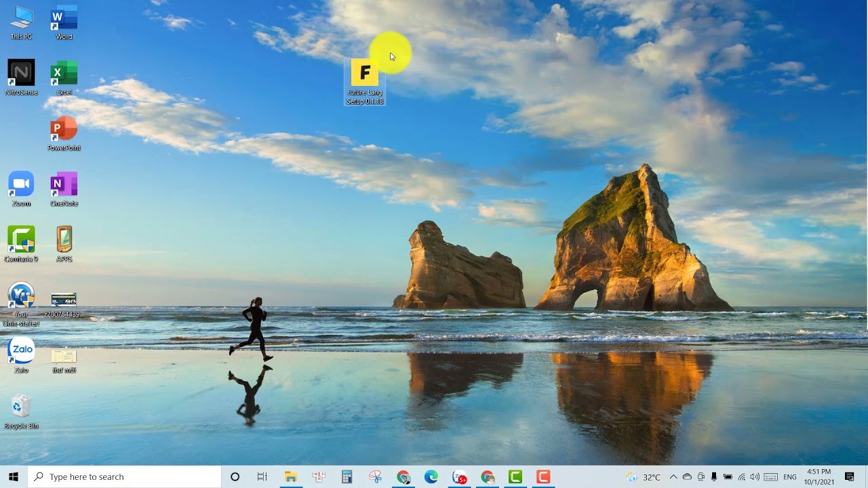The width and height of the screenshot is (868, 488).
Task: Open the green Camtasia taskbar icon
Action: (515, 477)
